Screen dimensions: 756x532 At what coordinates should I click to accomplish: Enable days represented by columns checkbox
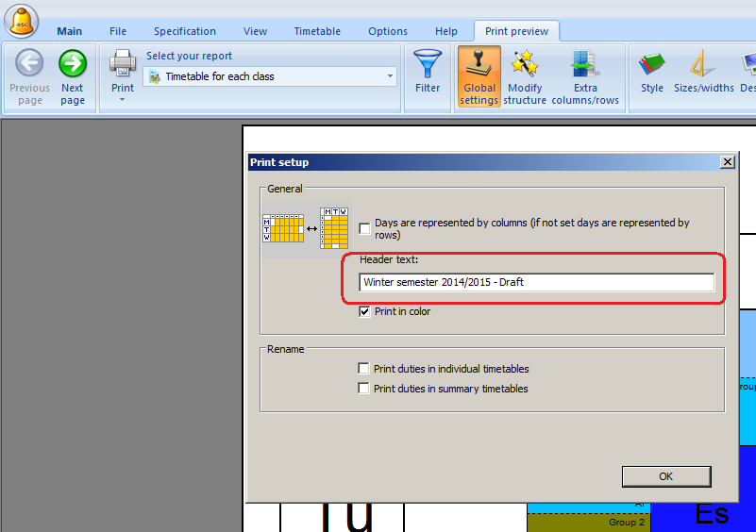click(x=364, y=228)
